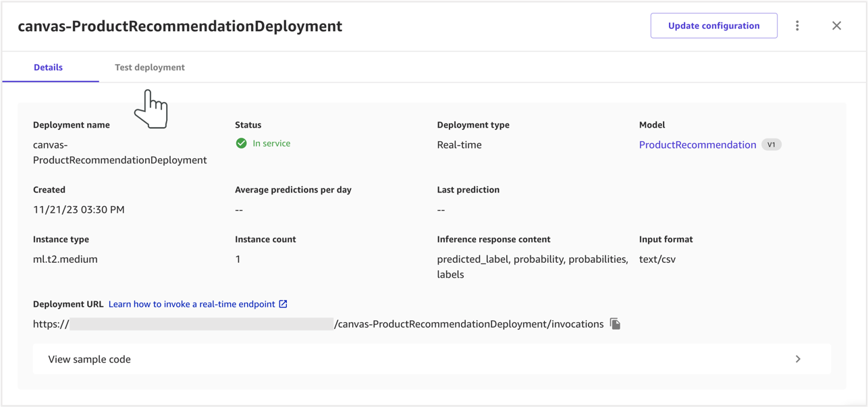Click the ml.t2.medium instance type value
The image size is (868, 408).
[65, 259]
